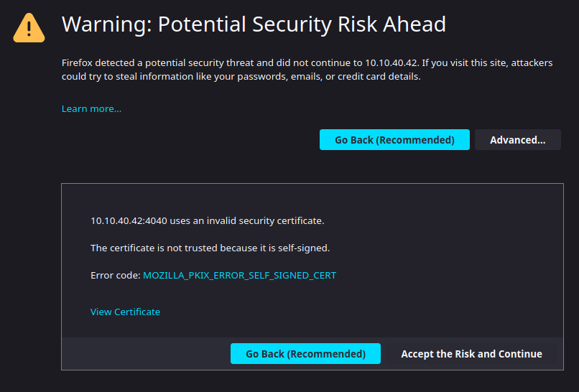Click the 'Error code:' label text
The width and height of the screenshot is (579, 392).
115,275
